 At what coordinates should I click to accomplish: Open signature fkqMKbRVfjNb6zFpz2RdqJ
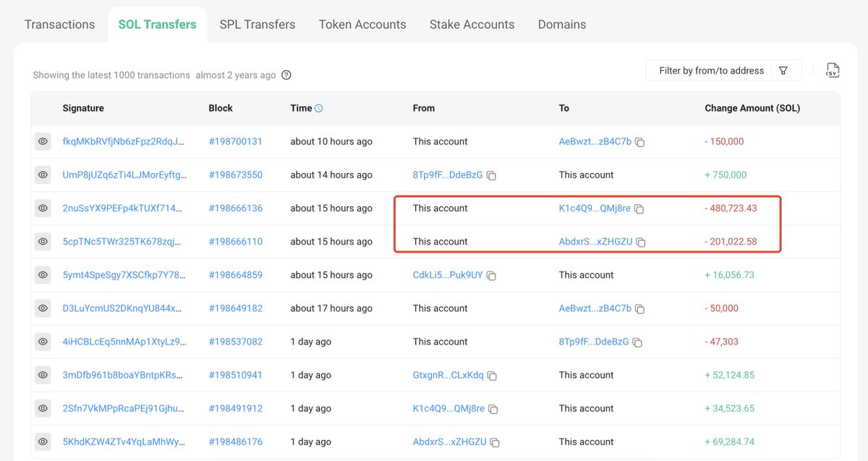tap(124, 142)
